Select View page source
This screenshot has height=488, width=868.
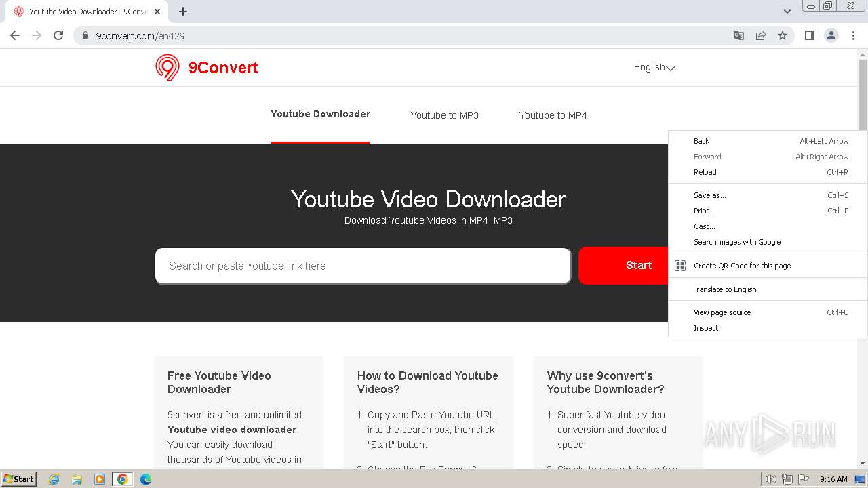(x=768, y=312)
